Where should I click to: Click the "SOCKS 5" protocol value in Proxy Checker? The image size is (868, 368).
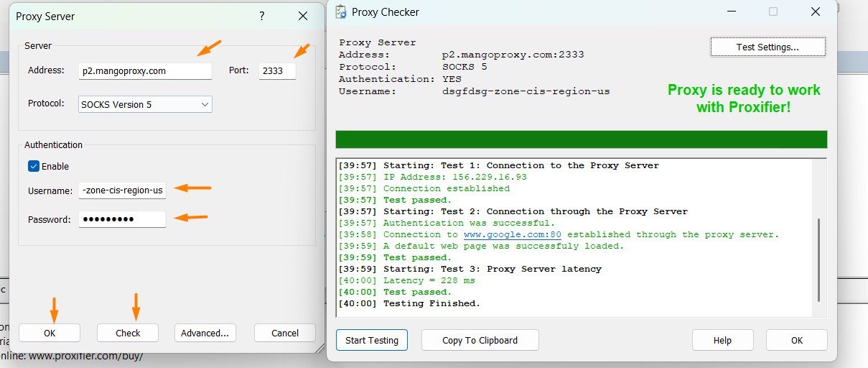pos(465,67)
